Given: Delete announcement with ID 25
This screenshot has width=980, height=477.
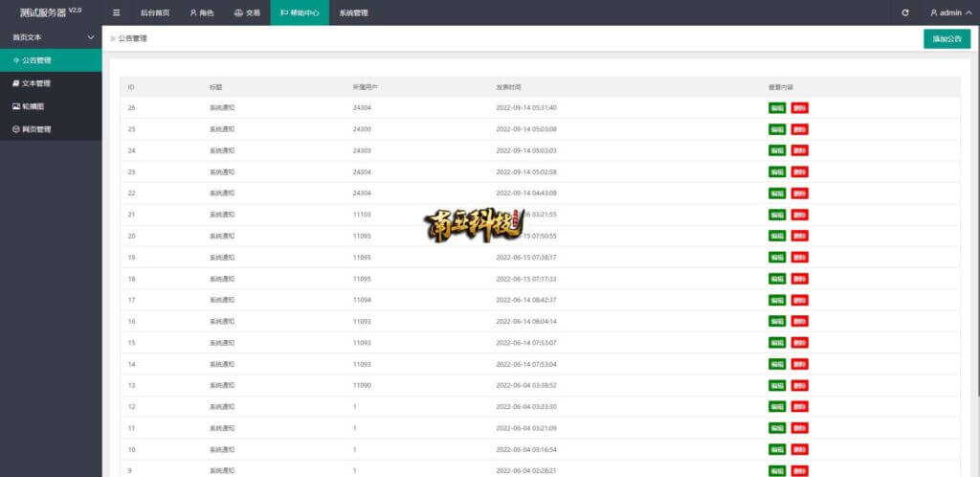Looking at the screenshot, I should tap(799, 128).
